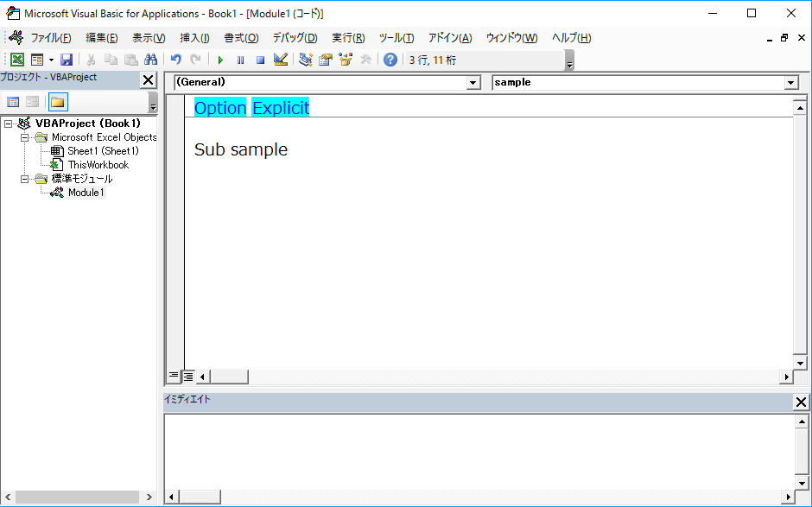This screenshot has width=812, height=507.
Task: Run the macro with the green play icon
Action: click(220, 60)
